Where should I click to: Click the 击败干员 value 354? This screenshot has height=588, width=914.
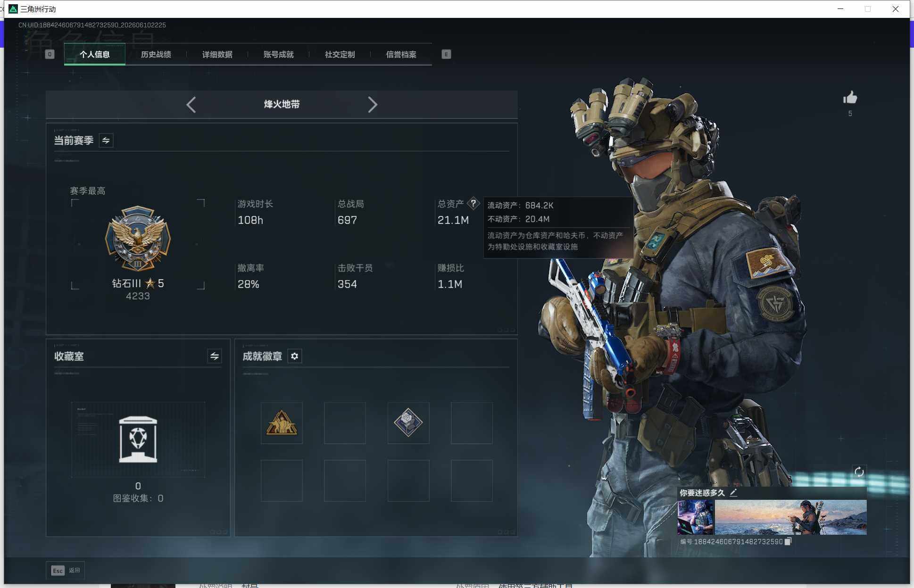tap(347, 284)
